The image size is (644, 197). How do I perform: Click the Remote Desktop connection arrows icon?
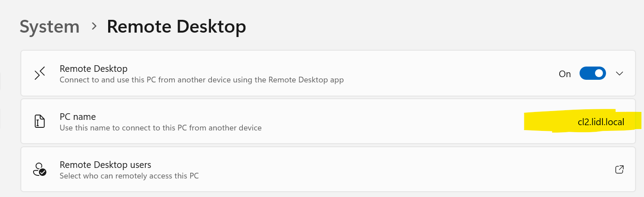tap(40, 74)
